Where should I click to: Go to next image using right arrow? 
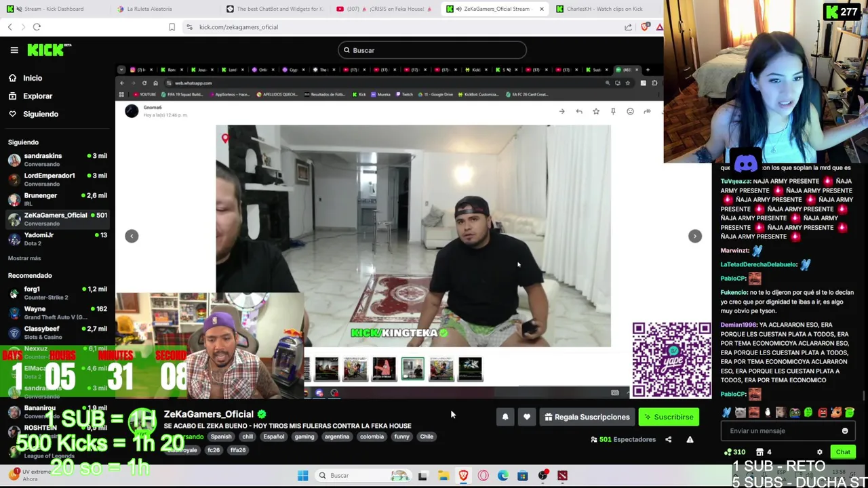pos(694,236)
